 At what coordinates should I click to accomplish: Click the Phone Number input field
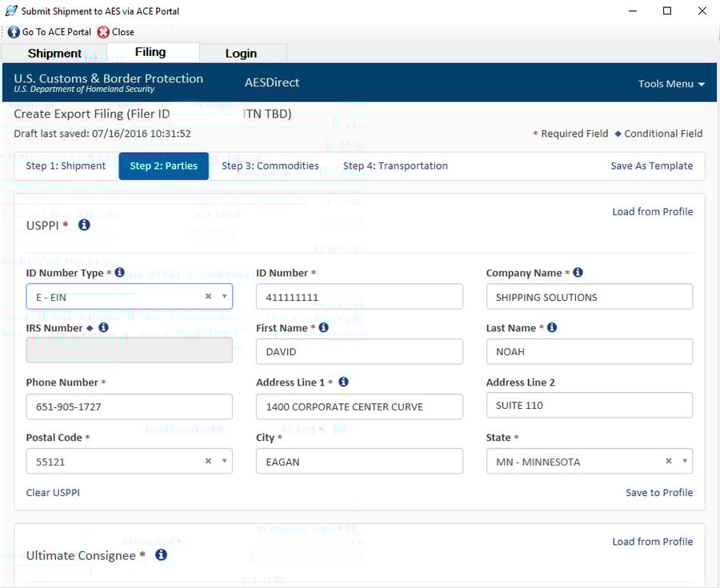pyautogui.click(x=129, y=406)
